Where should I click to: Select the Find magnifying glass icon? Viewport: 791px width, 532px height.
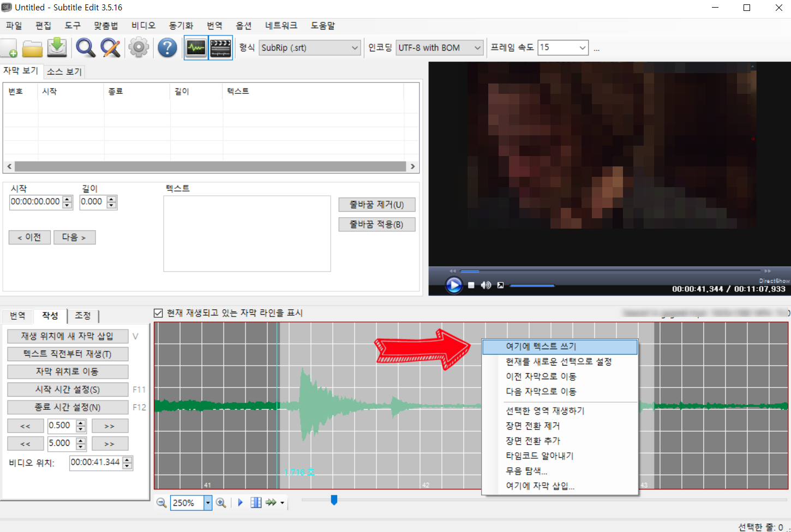(x=85, y=47)
